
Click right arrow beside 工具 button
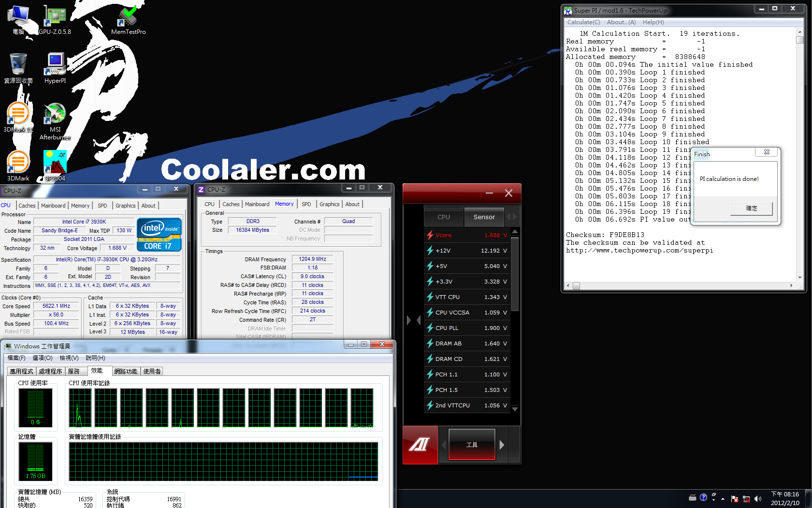pos(502,445)
